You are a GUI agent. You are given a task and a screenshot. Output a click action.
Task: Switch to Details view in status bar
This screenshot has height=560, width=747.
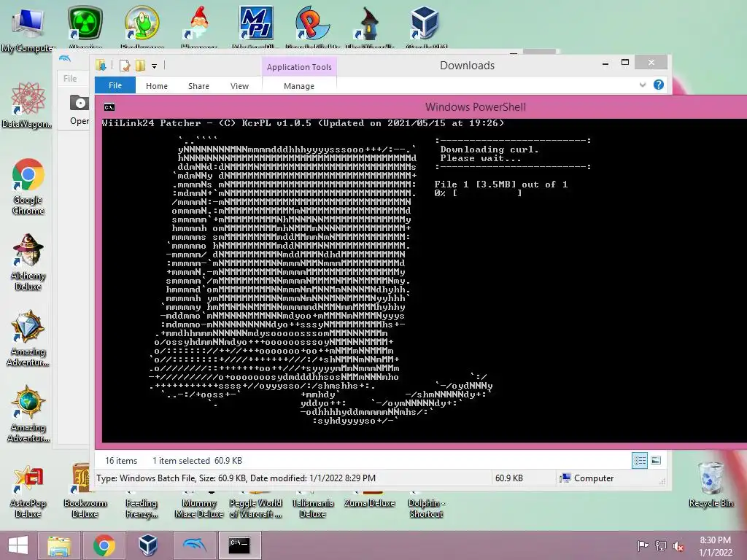coord(640,460)
